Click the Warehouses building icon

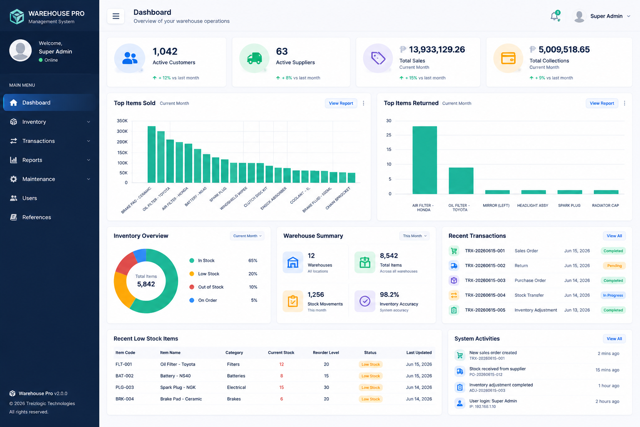coord(293,262)
